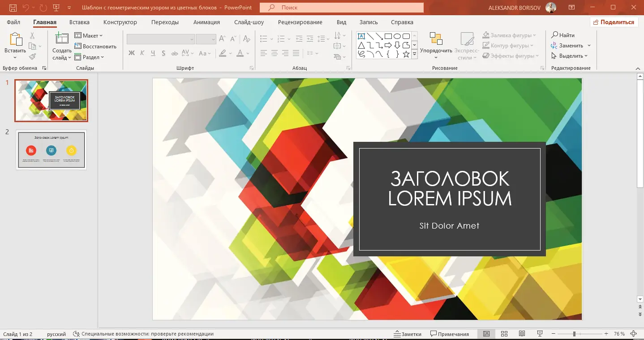
Task: Clear all formatting with the eraser A icon
Action: pyautogui.click(x=247, y=39)
